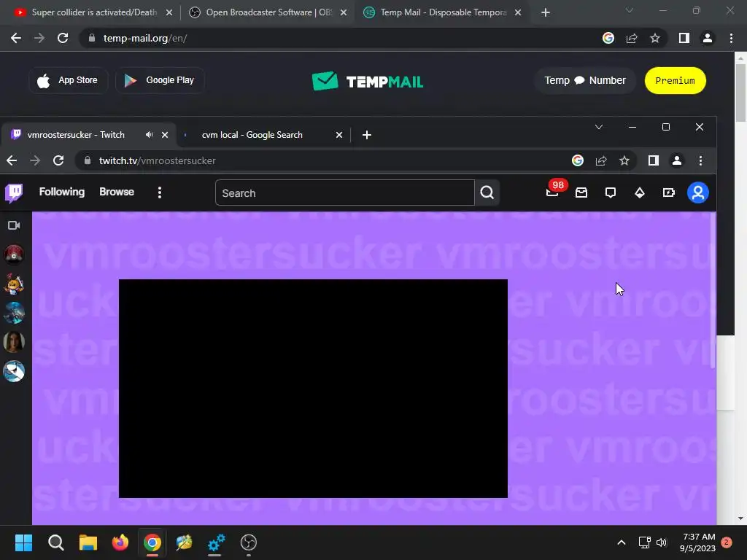Open the first followed channel avatar in sidebar
This screenshot has width=747, height=560.
point(14,254)
